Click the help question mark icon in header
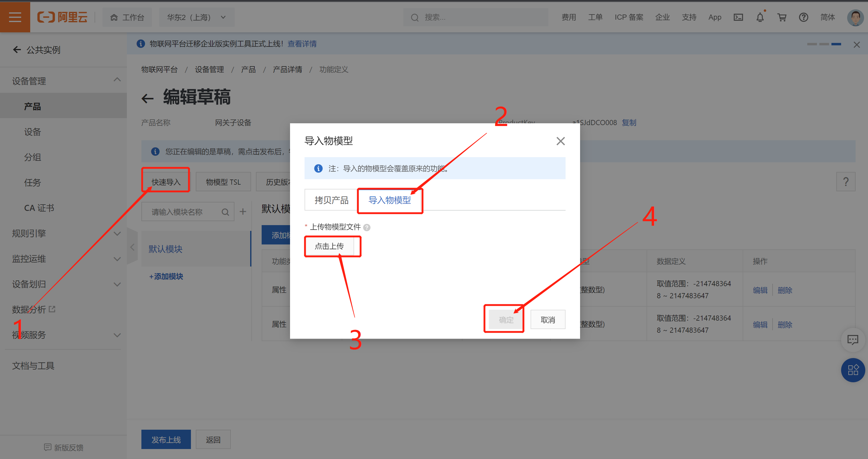This screenshot has height=459, width=868. coord(803,17)
